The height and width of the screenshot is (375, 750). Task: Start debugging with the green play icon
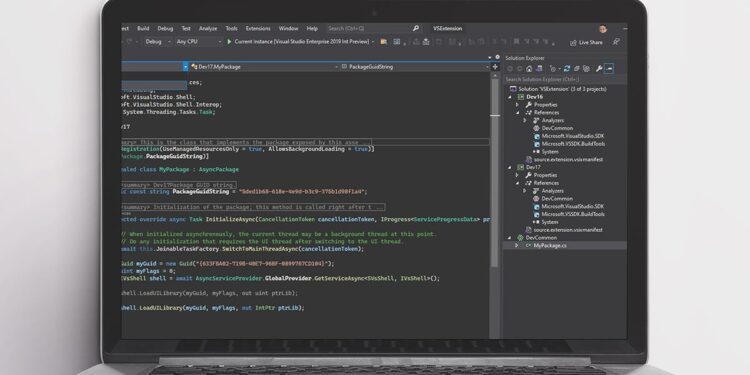pos(229,42)
